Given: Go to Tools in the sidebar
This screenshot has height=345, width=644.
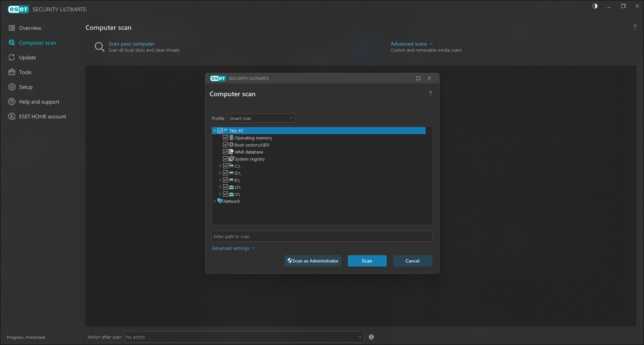Looking at the screenshot, I should (x=25, y=72).
